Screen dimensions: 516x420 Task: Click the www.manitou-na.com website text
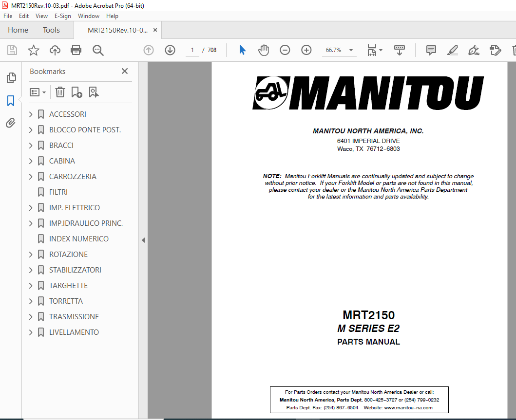click(408, 407)
